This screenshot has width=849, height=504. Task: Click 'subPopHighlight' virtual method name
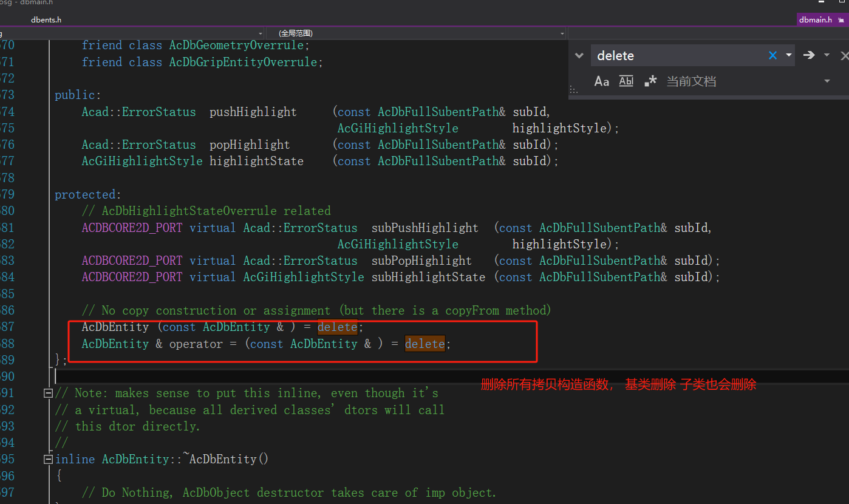coord(421,261)
